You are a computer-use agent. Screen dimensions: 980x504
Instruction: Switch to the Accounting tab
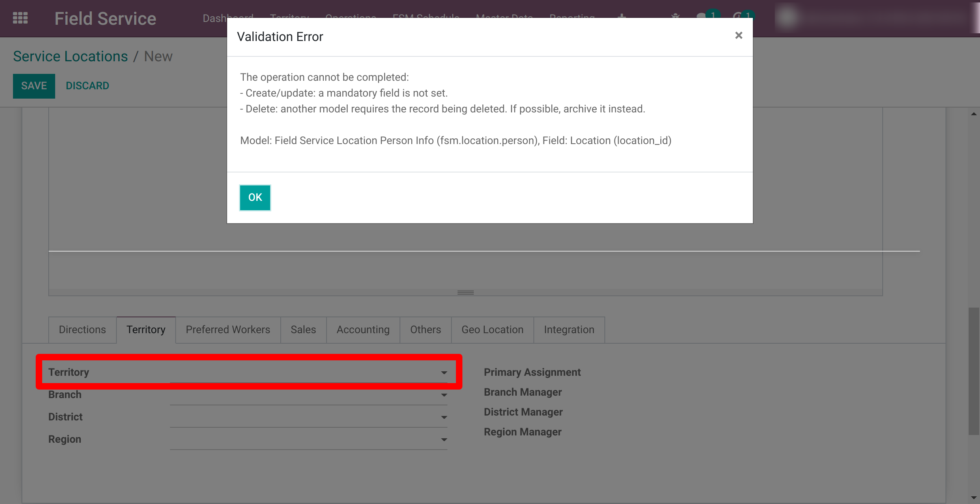click(362, 330)
